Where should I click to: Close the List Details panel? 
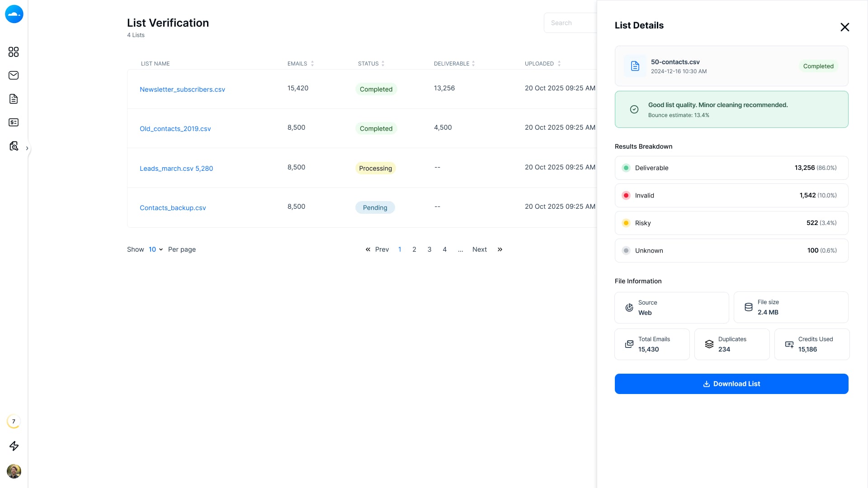pyautogui.click(x=844, y=27)
